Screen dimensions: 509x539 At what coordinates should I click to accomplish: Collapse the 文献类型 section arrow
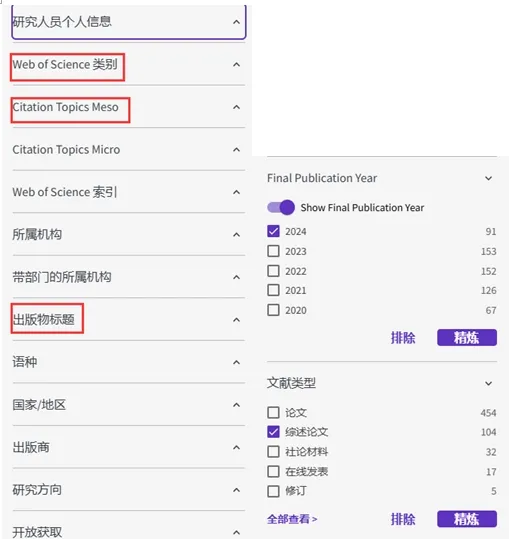488,383
